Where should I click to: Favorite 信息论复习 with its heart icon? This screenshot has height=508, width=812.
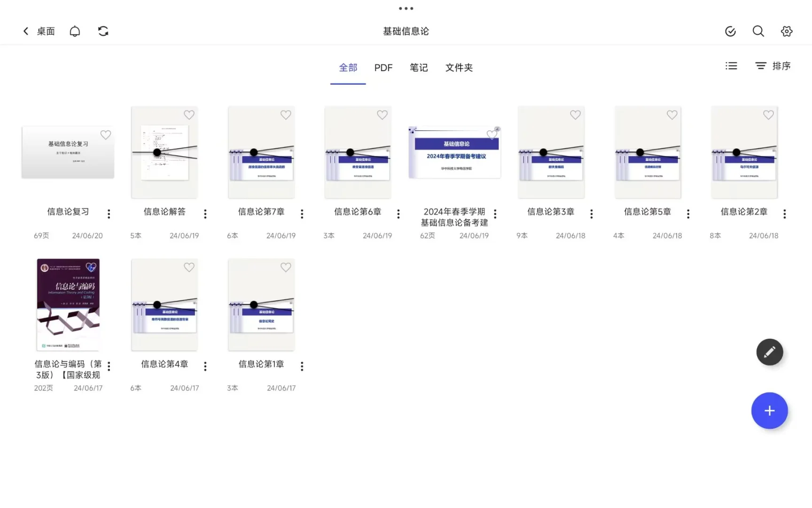pos(105,135)
